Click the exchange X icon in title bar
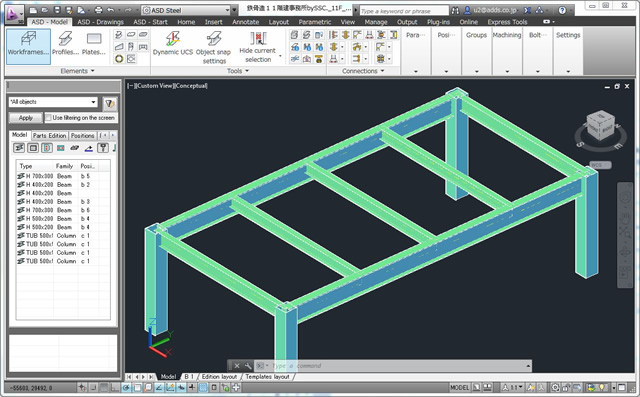Screen dimensions: 640x397 pyautogui.click(x=527, y=11)
